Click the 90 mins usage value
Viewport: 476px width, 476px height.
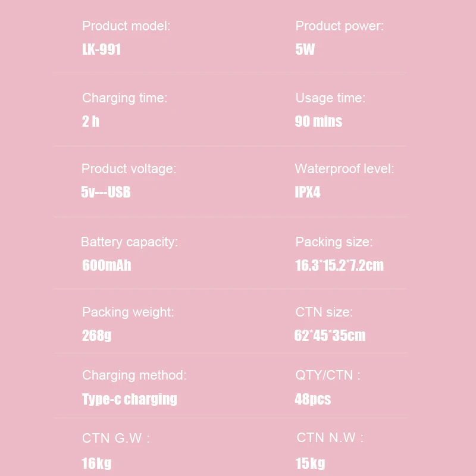pos(318,121)
